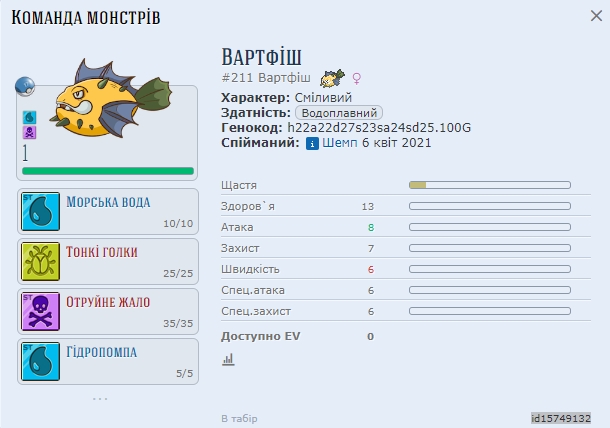Select the Отруйне жало move name
The width and height of the screenshot is (610, 428).
pyautogui.click(x=108, y=302)
